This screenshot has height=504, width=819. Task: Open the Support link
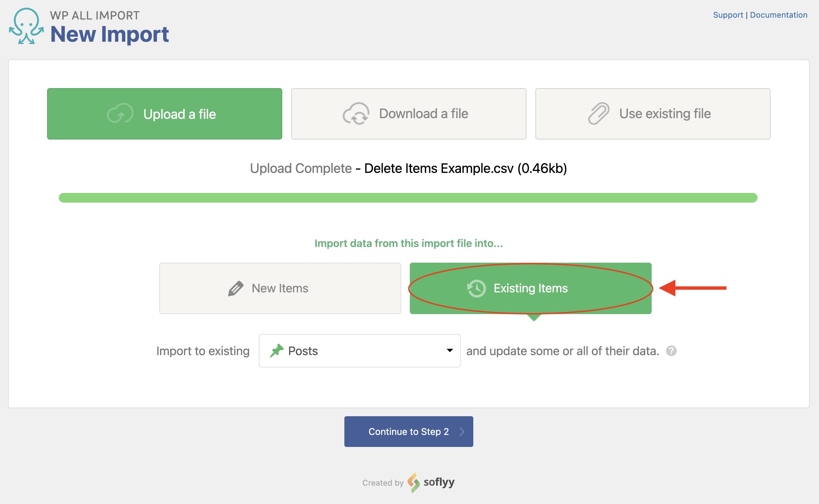pyautogui.click(x=728, y=15)
